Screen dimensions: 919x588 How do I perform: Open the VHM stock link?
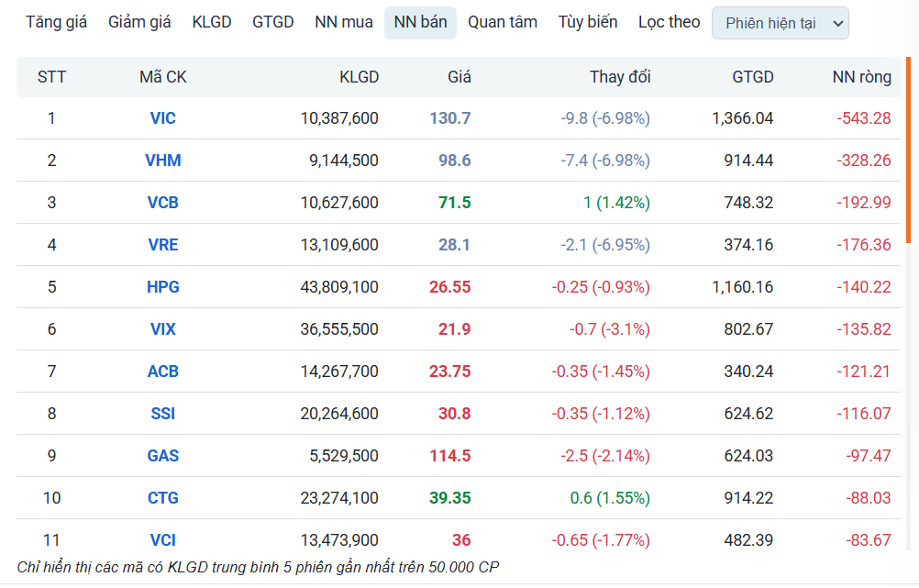[x=163, y=161]
